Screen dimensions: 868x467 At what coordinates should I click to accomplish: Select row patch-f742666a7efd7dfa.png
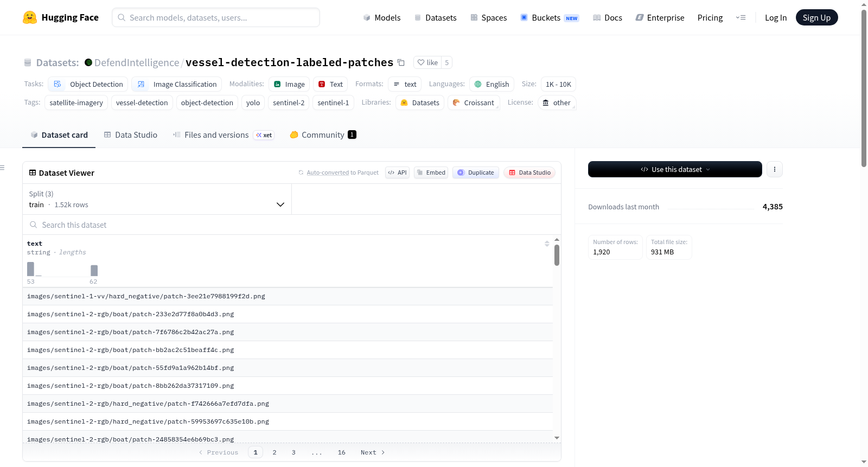[x=288, y=404]
